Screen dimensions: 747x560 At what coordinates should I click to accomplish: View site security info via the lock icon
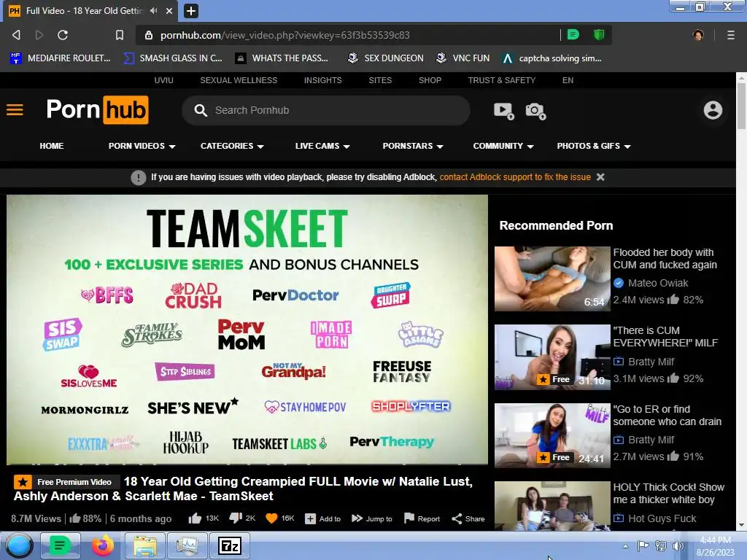[149, 35]
